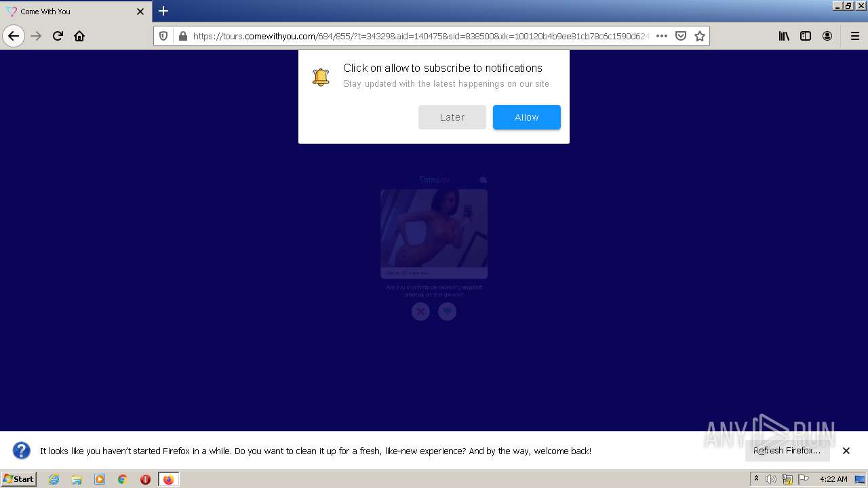Click the dimmed chat bubble icon
868x488 pixels.
[484, 180]
